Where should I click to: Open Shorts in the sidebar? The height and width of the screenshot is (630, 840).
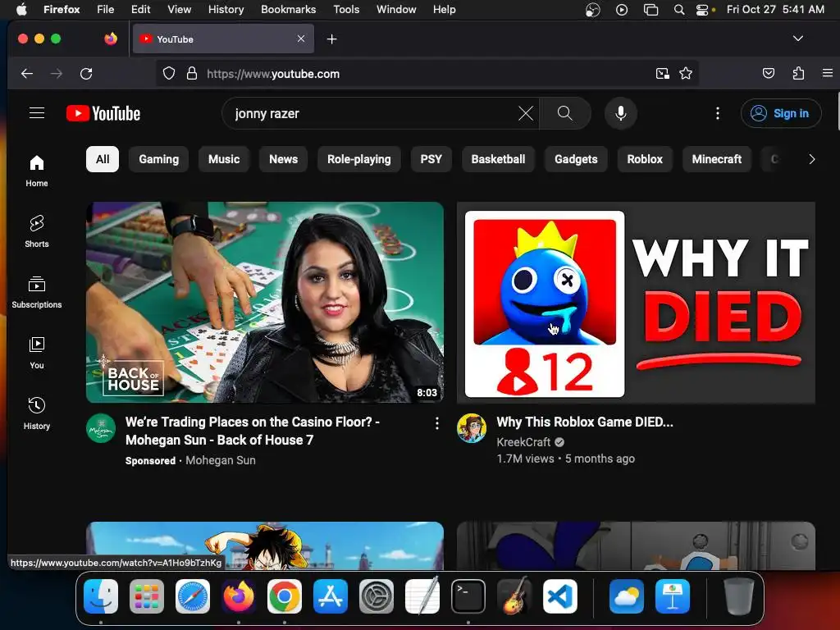(36, 231)
